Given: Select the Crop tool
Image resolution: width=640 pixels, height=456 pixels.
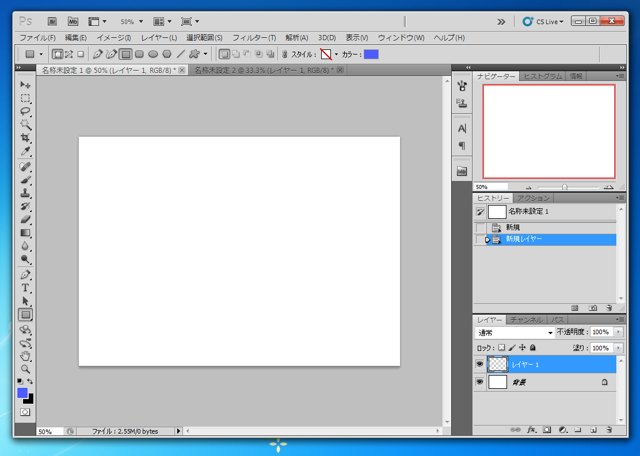Looking at the screenshot, I should 26,139.
